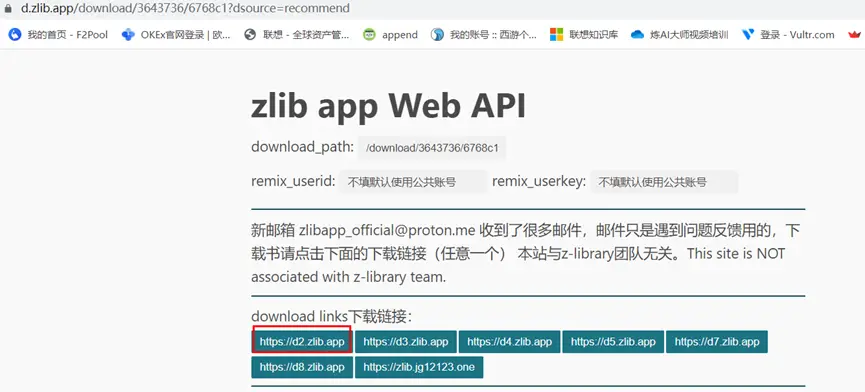Download via https://d7.zlib.app button
The height and width of the screenshot is (392, 865).
click(x=717, y=342)
